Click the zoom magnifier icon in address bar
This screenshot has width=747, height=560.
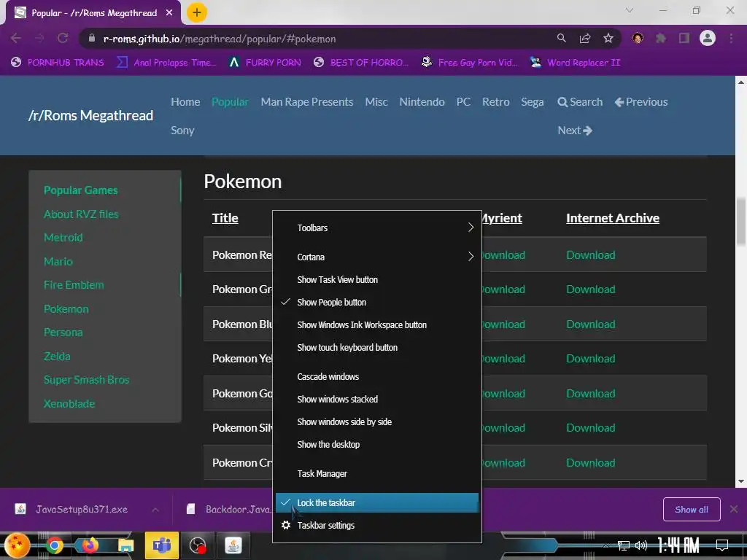[562, 38]
